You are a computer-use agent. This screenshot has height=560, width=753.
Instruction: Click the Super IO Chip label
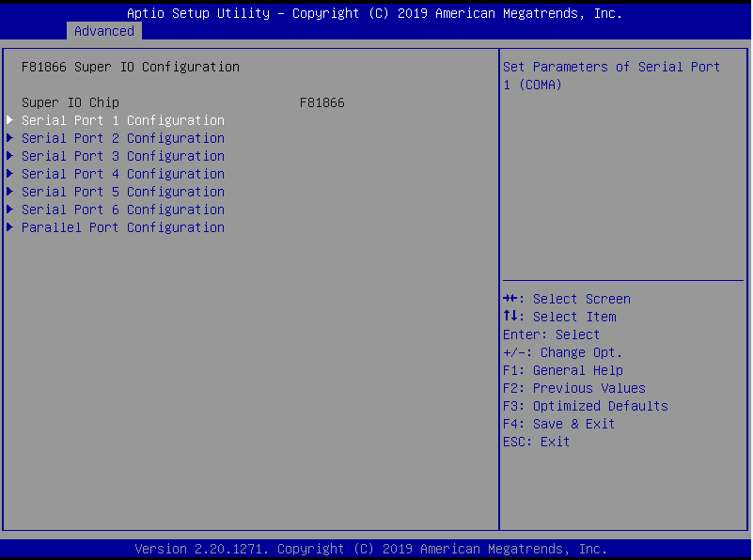pos(71,102)
